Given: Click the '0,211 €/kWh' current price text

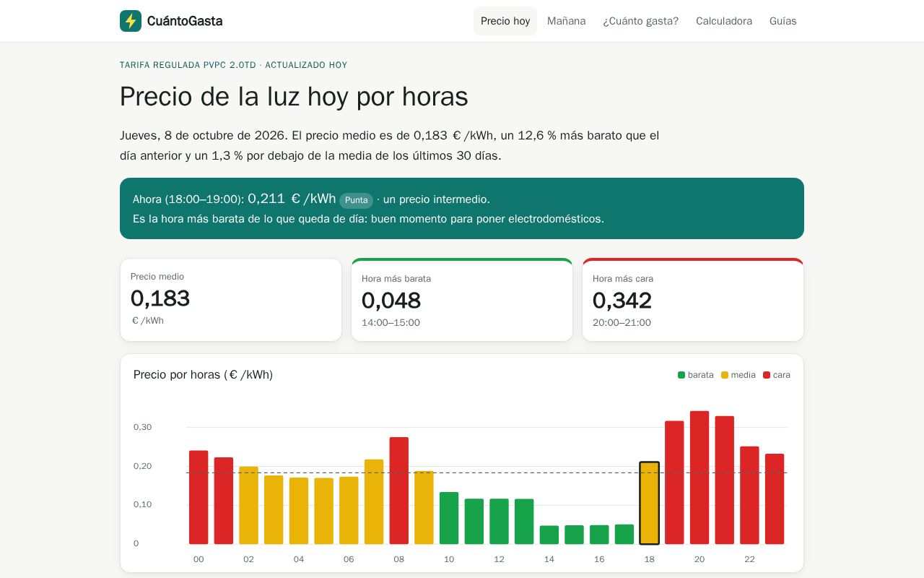Looking at the screenshot, I should pos(292,199).
